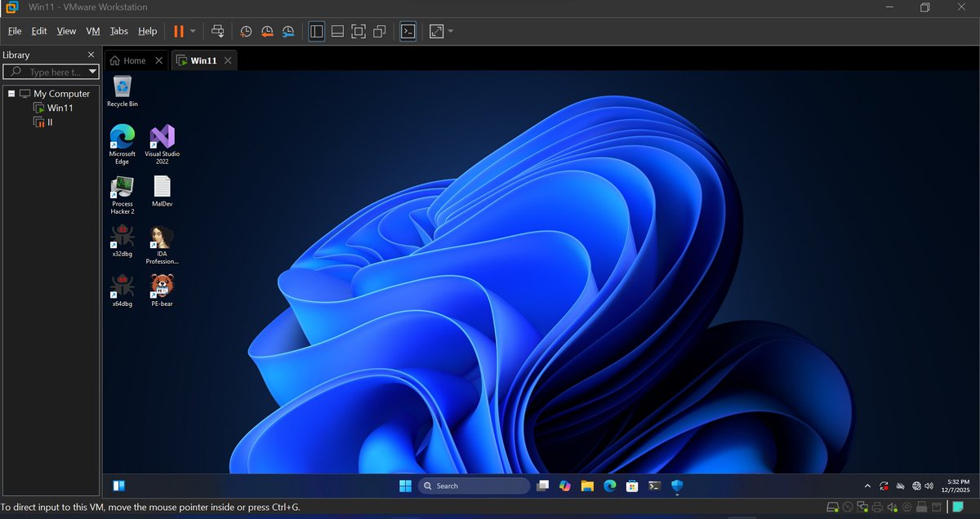Open the Tabs menu
The height and width of the screenshot is (519, 980).
pos(119,31)
